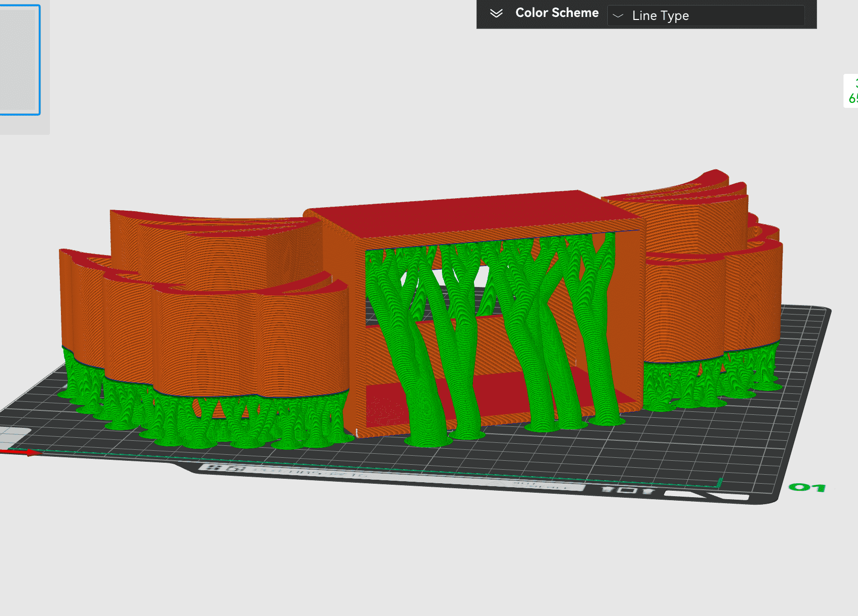Click the green 01 plate number label
Screen dimensions: 858x616
pos(807,487)
